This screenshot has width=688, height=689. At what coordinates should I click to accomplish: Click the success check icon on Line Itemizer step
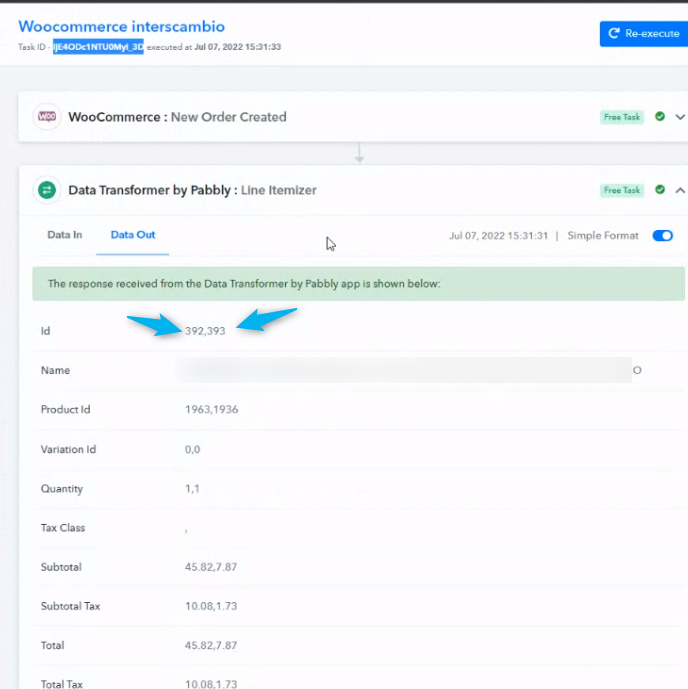[x=660, y=189]
